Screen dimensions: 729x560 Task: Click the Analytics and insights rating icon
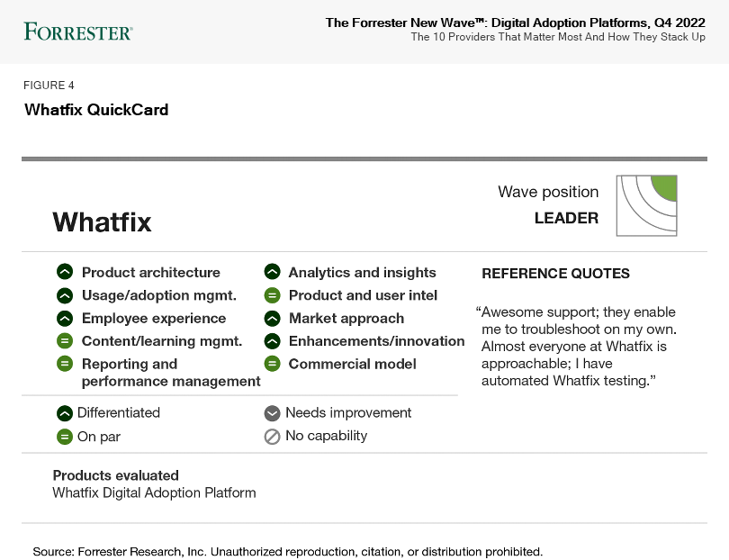[x=273, y=272]
